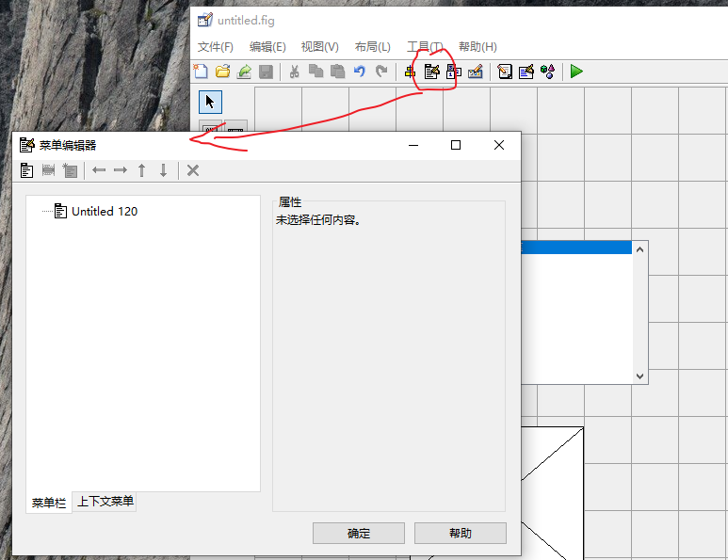728x560 pixels.
Task: Click the move-right arrow in Menu Editor
Action: (121, 170)
